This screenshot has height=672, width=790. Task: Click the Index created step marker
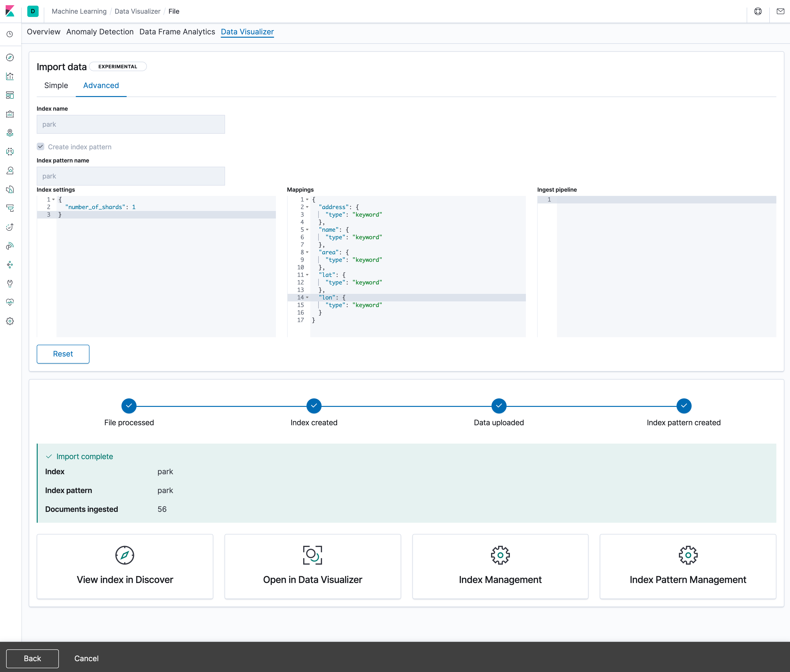click(314, 406)
